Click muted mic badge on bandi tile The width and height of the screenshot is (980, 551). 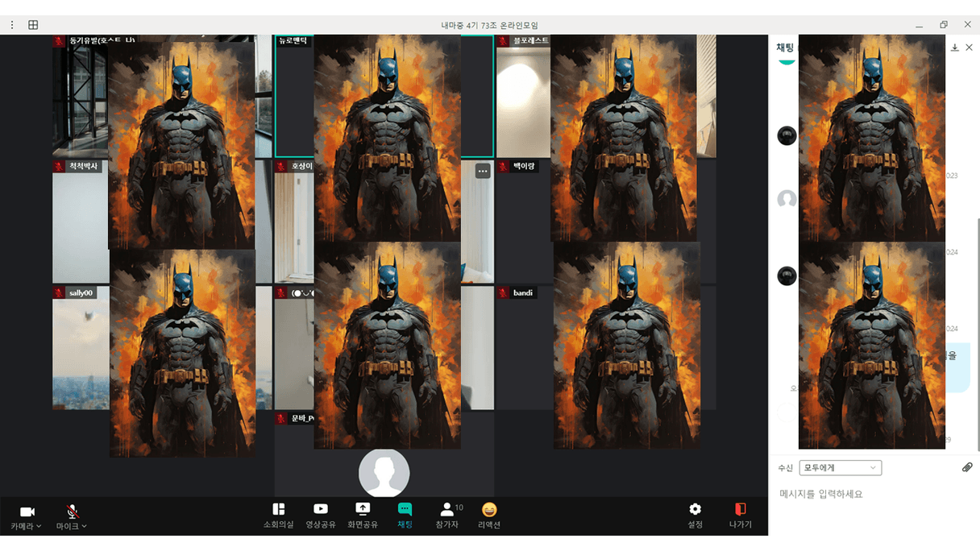coord(503,293)
